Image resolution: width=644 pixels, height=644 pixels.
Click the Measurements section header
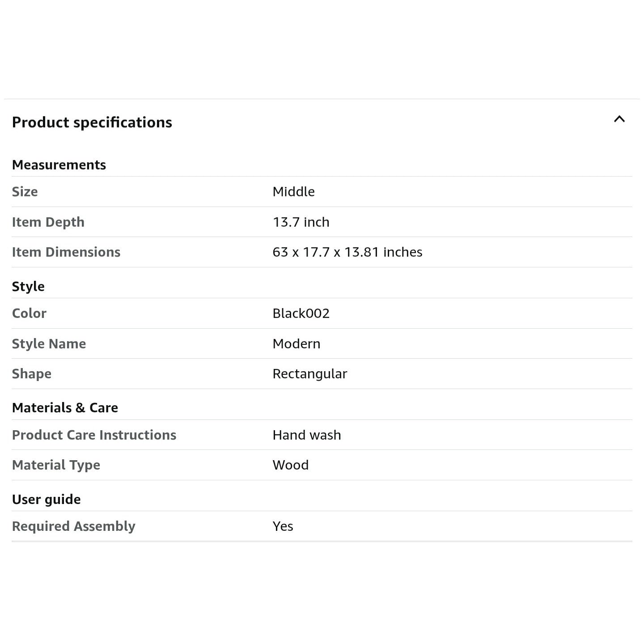(59, 165)
